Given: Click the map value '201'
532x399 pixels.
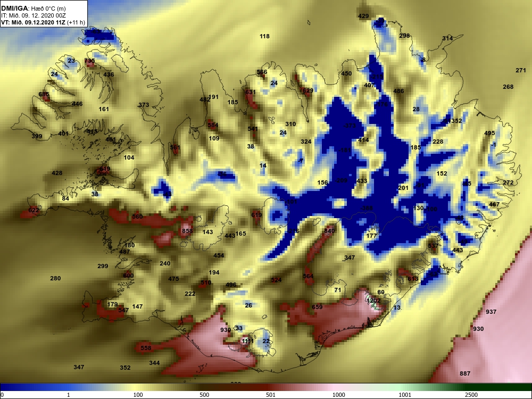Looking at the screenshot, I should (403, 188).
